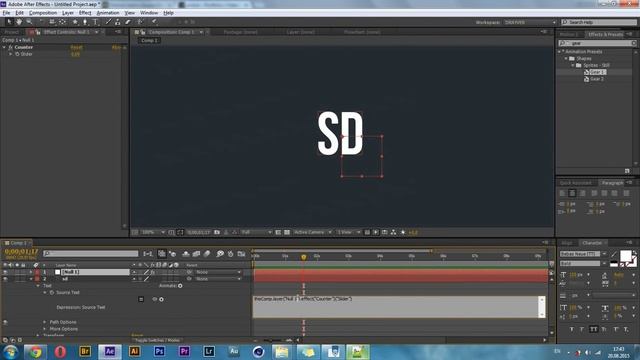This screenshot has width=640, height=360.
Task: Hide the sd text layer eye
Action: [x=5, y=279]
